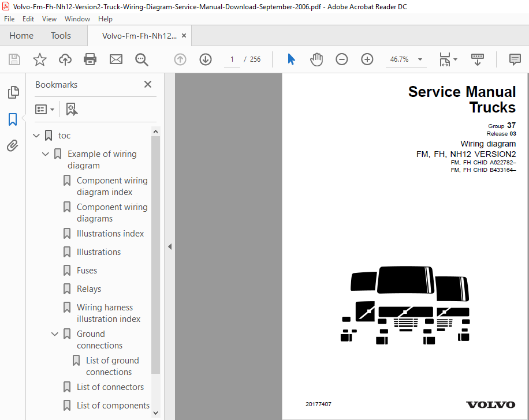Click the scrolling mode keyboard icon

click(x=478, y=59)
